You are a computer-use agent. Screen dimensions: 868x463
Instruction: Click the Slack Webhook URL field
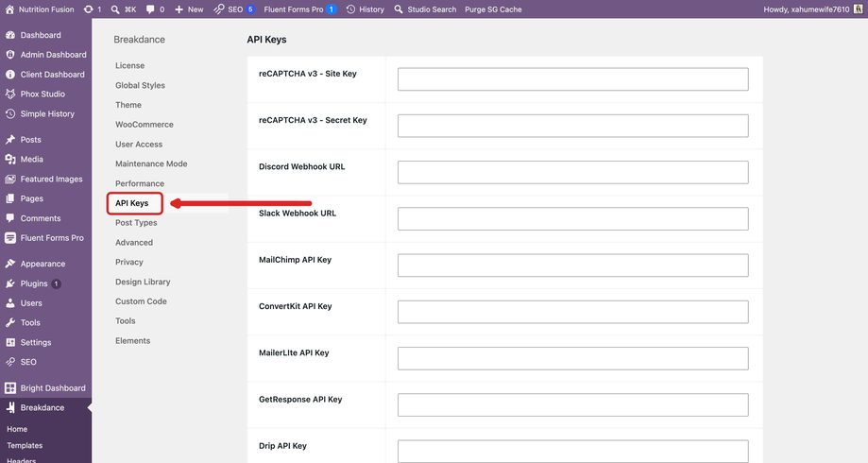(573, 219)
